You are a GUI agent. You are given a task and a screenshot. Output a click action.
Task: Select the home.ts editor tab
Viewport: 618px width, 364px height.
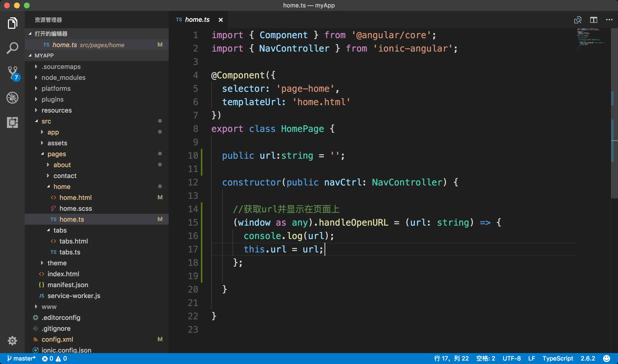[197, 20]
